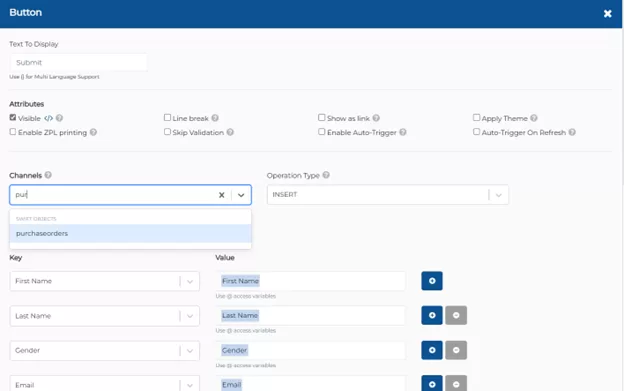Check the Skip Validation checkbox
The image size is (624, 391).
(x=167, y=132)
